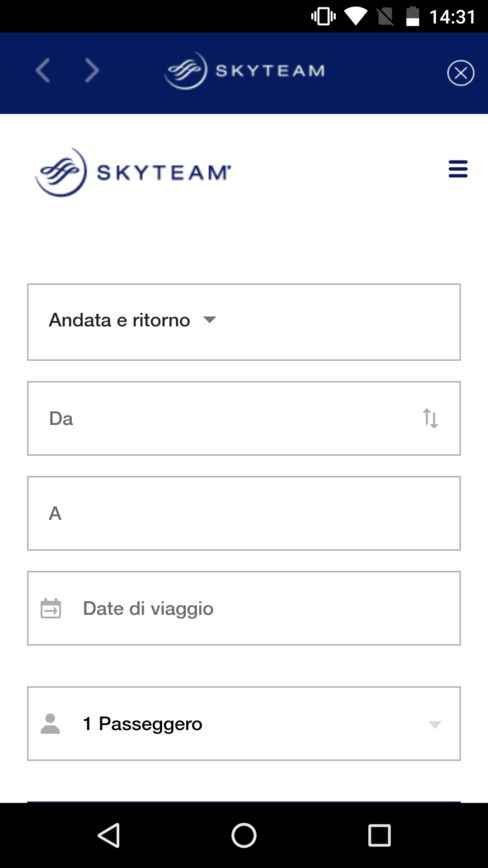Select the A destination field
The image size is (488, 868).
click(244, 514)
